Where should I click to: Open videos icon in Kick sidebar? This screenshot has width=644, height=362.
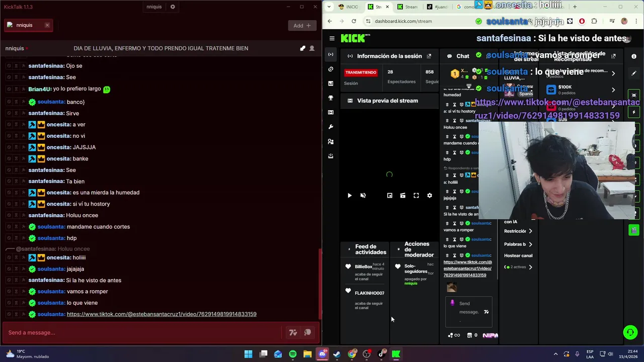331,113
